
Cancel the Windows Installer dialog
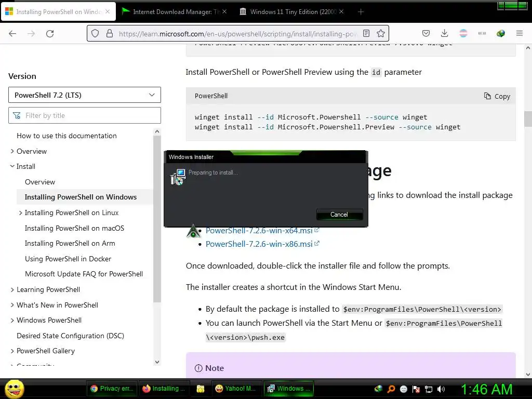pos(339,215)
